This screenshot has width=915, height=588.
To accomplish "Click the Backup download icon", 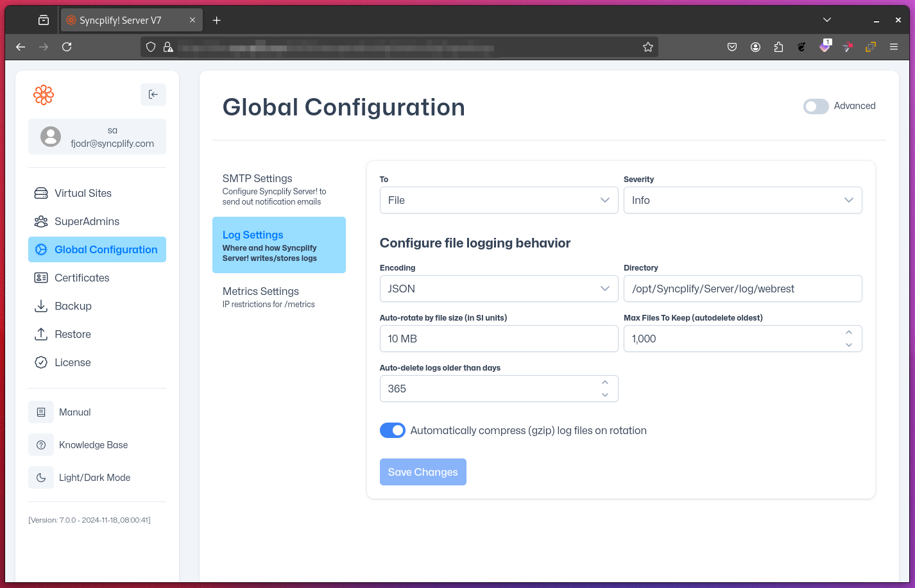I will [x=41, y=306].
